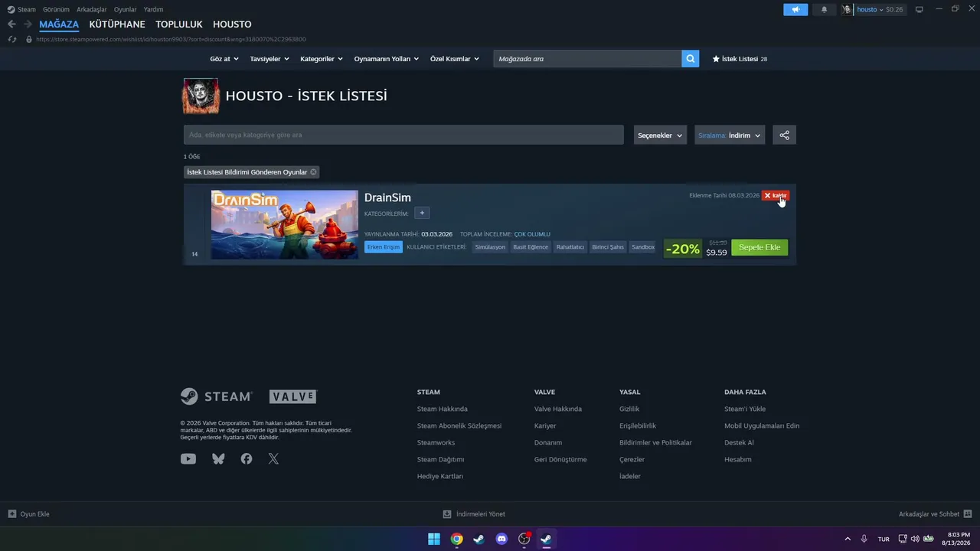Open the Steam YouTube icon link
980x551 pixels.
tap(188, 459)
